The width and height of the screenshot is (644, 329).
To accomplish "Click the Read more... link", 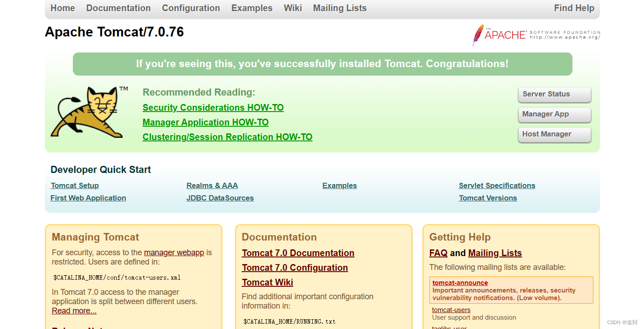I will 74,311.
